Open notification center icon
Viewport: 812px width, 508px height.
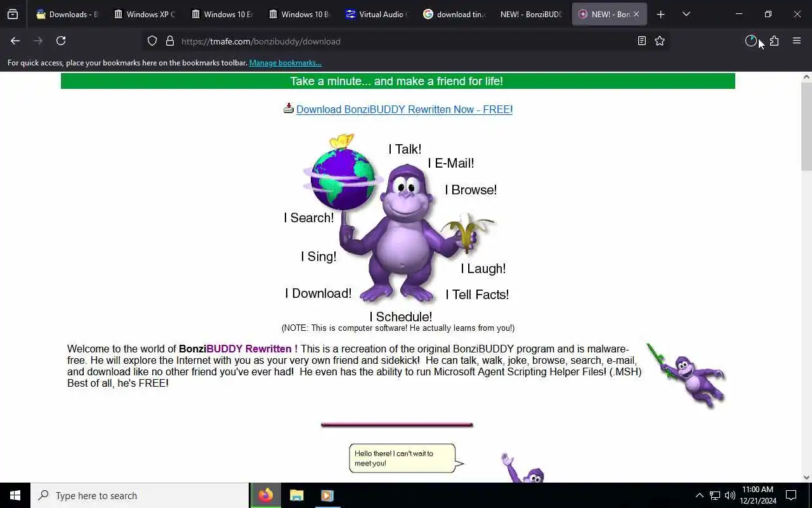[791, 495]
